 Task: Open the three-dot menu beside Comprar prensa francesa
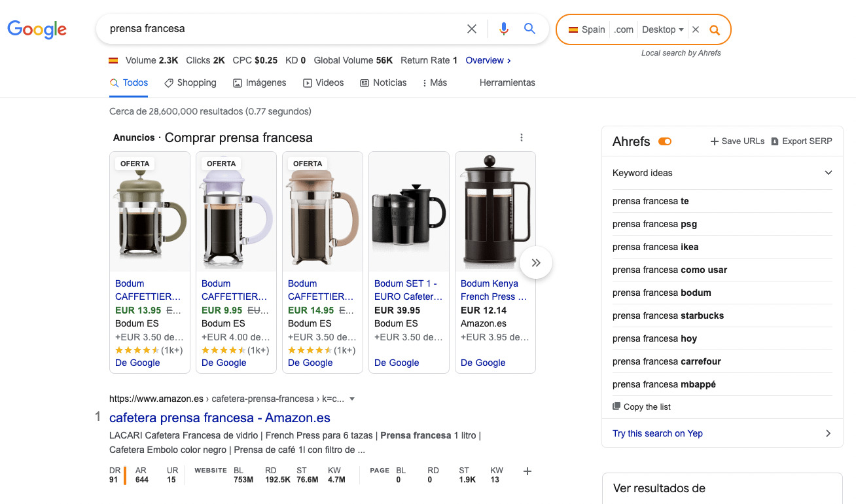[522, 137]
